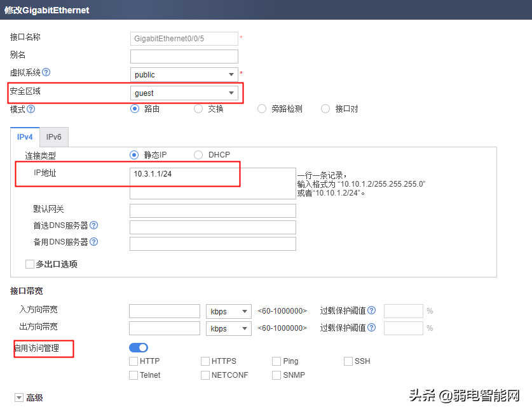Select the DHCP connection type
The image size is (532, 414).
[x=198, y=155]
